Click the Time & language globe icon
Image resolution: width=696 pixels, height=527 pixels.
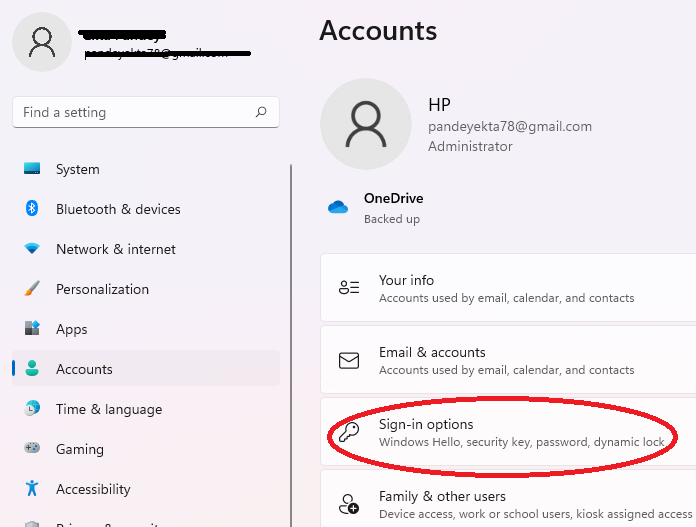pyautogui.click(x=32, y=409)
